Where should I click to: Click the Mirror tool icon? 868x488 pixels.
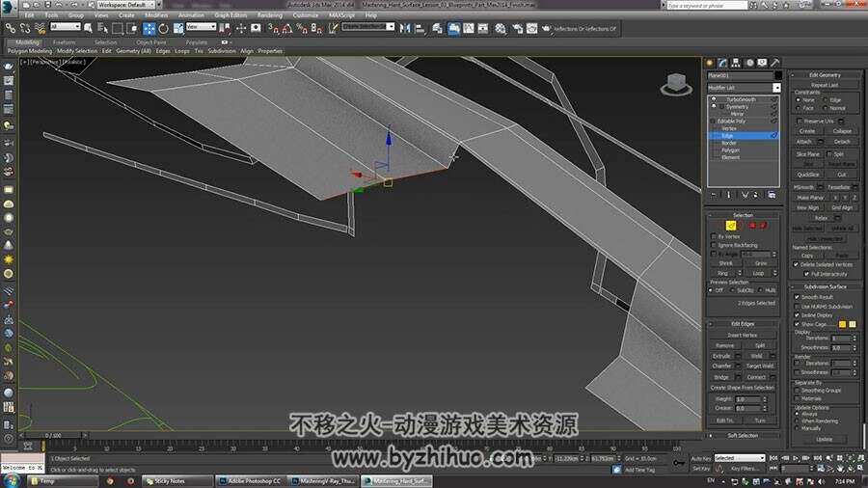[405, 28]
